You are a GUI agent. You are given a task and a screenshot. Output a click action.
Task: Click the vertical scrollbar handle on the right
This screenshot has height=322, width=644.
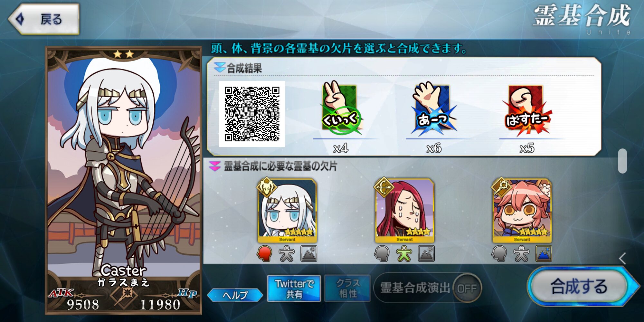click(x=622, y=161)
